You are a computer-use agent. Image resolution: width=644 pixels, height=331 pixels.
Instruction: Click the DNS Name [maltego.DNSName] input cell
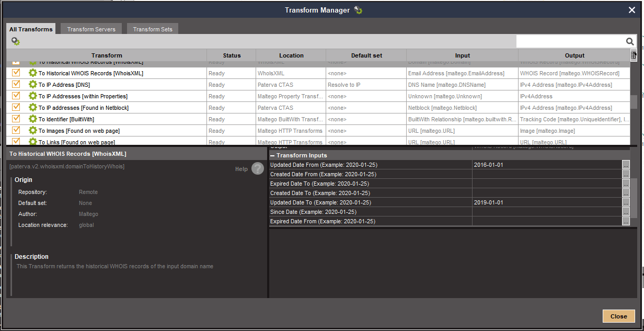tap(462, 85)
